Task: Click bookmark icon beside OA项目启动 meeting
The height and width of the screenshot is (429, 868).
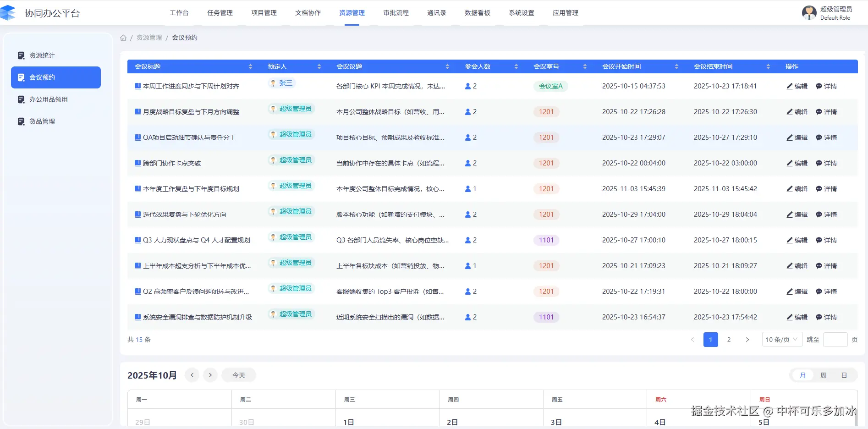Action: pyautogui.click(x=137, y=137)
